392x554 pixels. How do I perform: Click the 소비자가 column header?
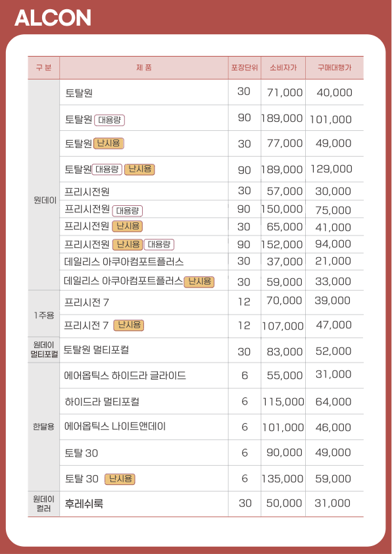point(283,68)
